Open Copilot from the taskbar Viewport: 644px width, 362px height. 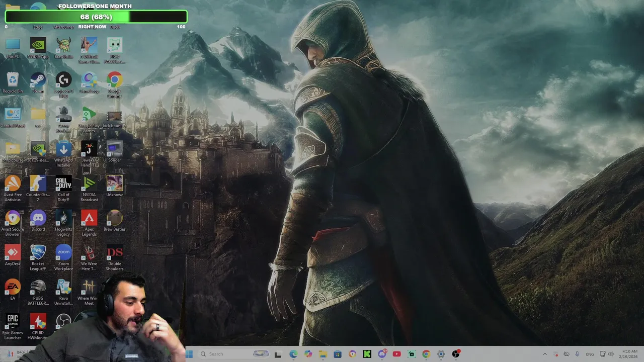pos(308,354)
